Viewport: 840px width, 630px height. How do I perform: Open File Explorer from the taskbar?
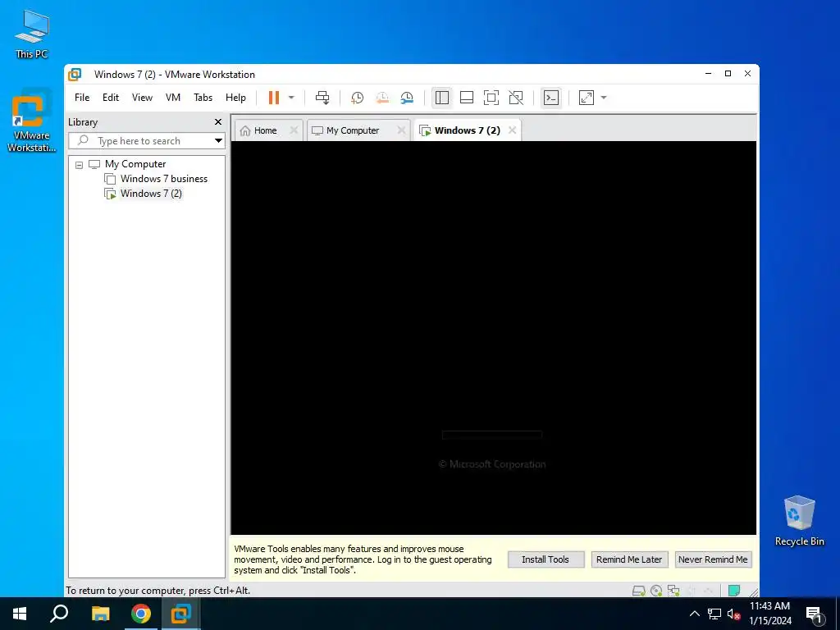coord(100,614)
